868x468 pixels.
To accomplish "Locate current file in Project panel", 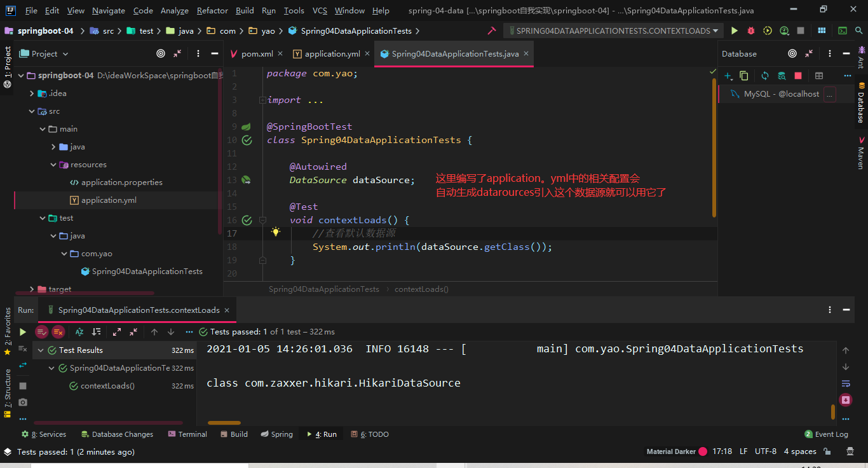I will pos(160,54).
